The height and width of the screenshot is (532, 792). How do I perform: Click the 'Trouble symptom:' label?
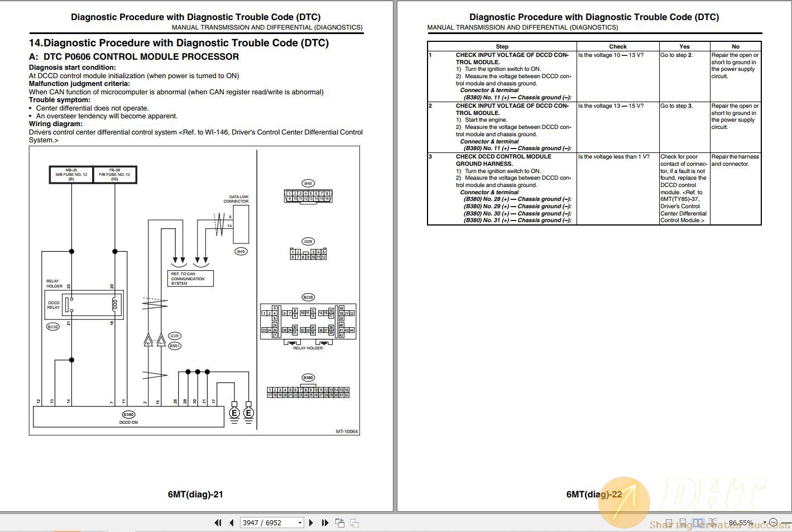60,100
